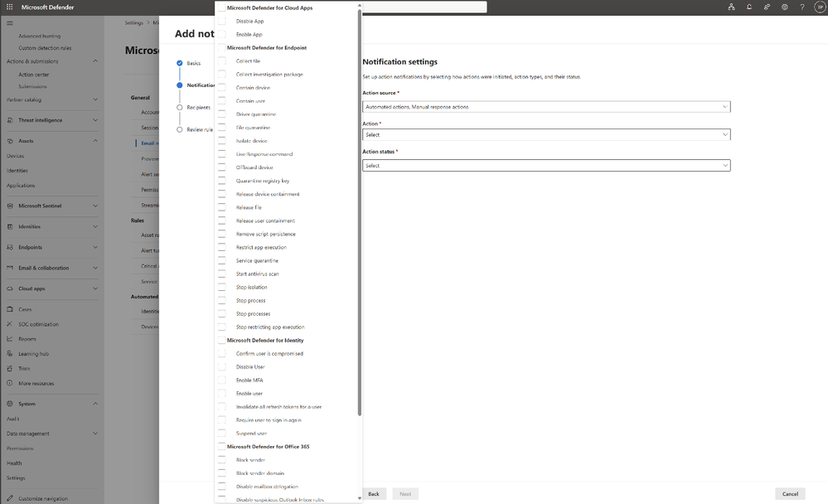Viewport: 828px width, 504px height.
Task: Check the Isolate device checkbox
Action: click(x=222, y=141)
